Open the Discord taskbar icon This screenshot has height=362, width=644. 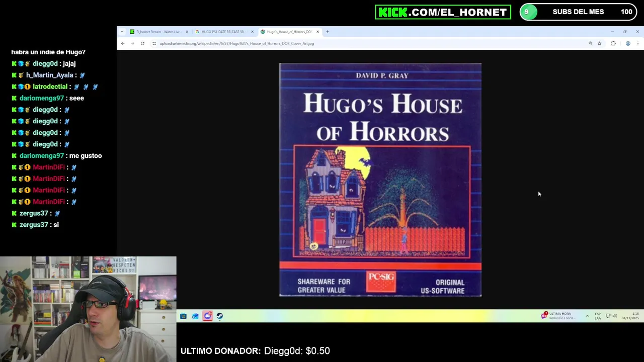click(x=207, y=316)
